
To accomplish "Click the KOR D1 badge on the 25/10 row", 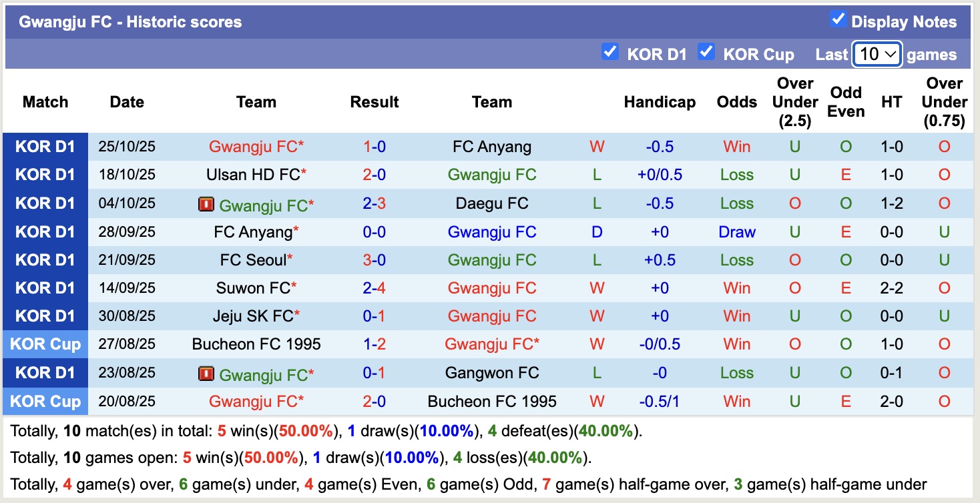I will click(45, 146).
